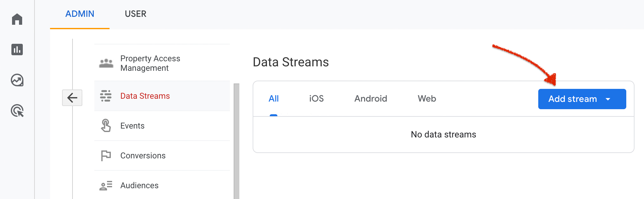Switch to the ADMIN tab
Screen dimensions: 644x199
click(x=80, y=14)
